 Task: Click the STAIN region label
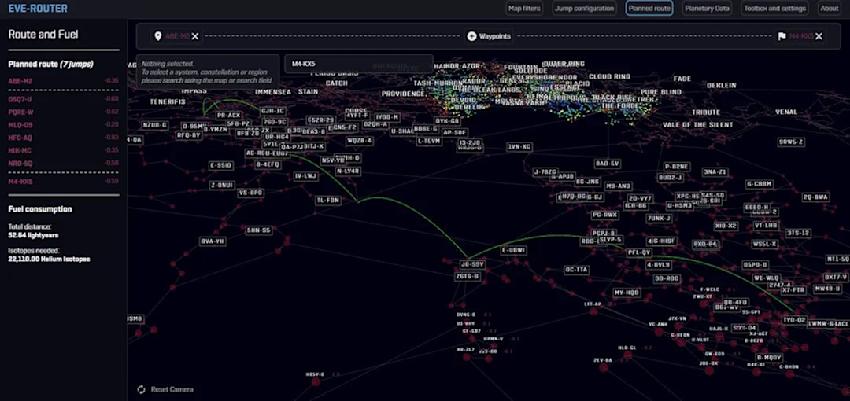pos(308,92)
